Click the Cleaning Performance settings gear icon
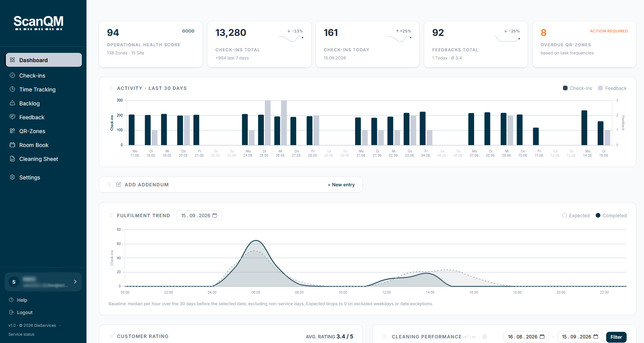This screenshot has height=343, width=644. (485, 337)
